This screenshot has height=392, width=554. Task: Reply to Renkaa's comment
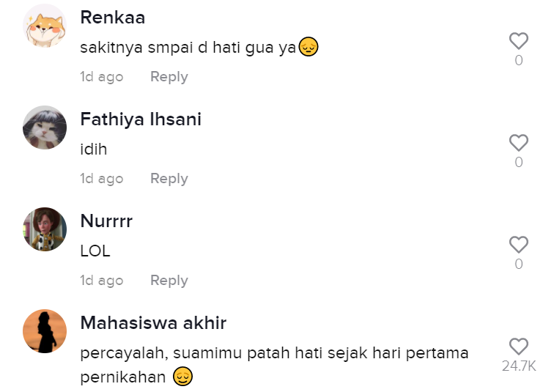click(x=169, y=77)
